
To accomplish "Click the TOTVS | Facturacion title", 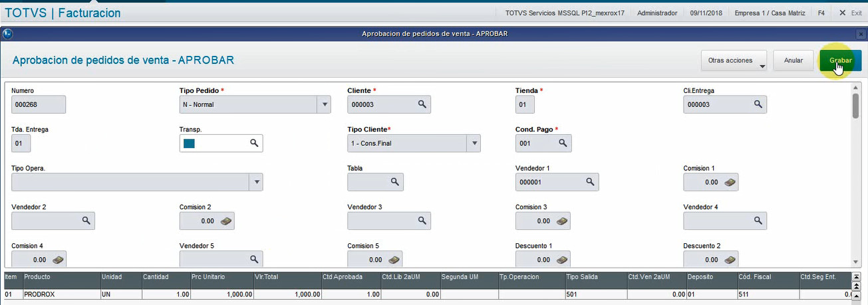I will tap(63, 12).
